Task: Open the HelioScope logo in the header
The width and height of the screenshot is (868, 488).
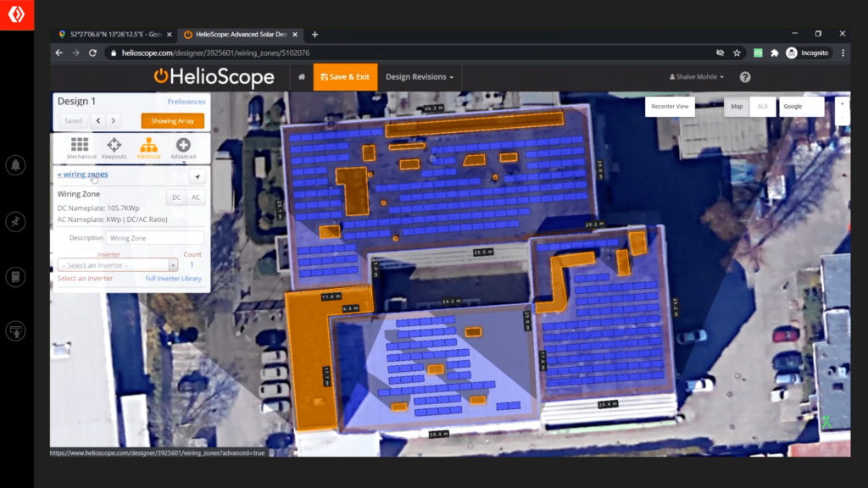Action: coord(214,76)
